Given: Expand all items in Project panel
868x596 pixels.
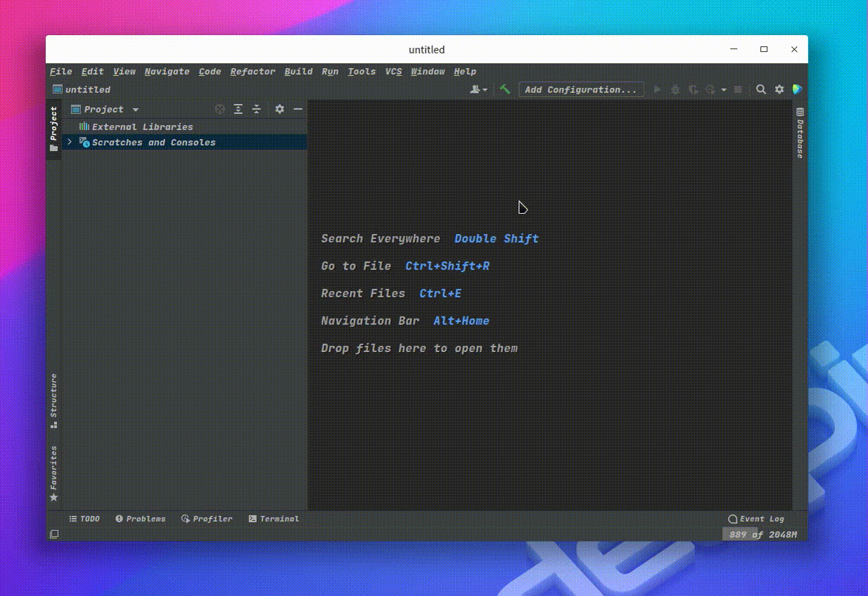Looking at the screenshot, I should click(x=238, y=109).
